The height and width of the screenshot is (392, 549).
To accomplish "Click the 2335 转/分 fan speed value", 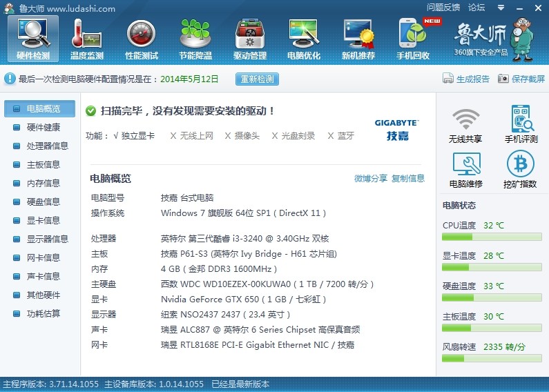I will 505,347.
